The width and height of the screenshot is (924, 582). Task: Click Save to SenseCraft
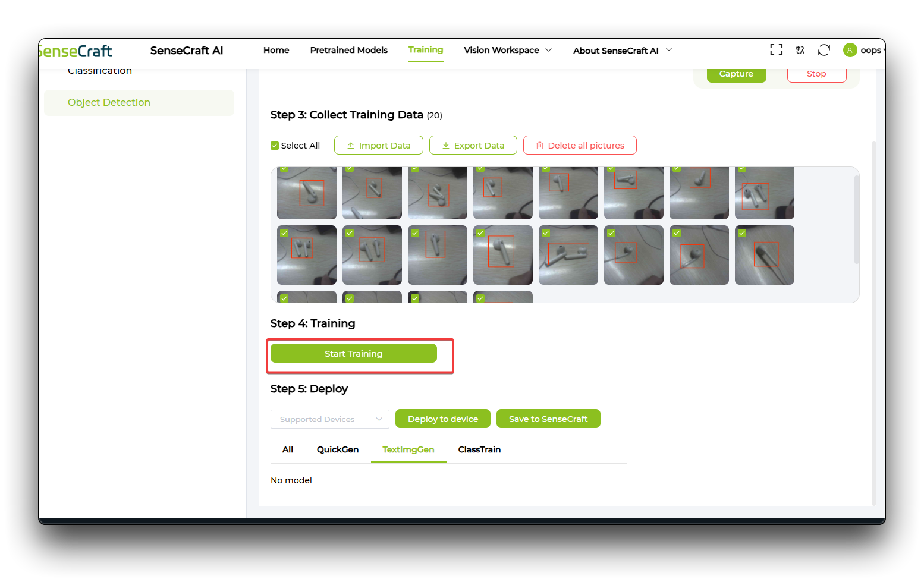[x=548, y=419]
